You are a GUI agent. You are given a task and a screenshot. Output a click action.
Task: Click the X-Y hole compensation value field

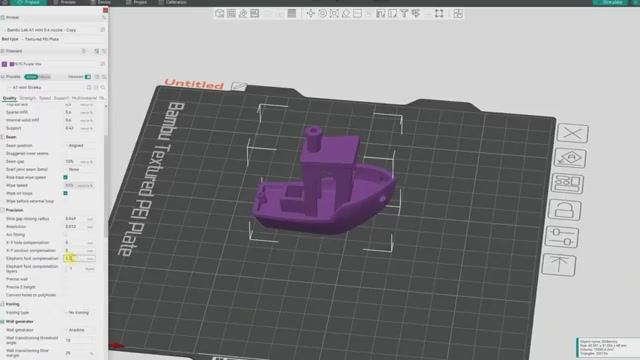pyautogui.click(x=80, y=242)
